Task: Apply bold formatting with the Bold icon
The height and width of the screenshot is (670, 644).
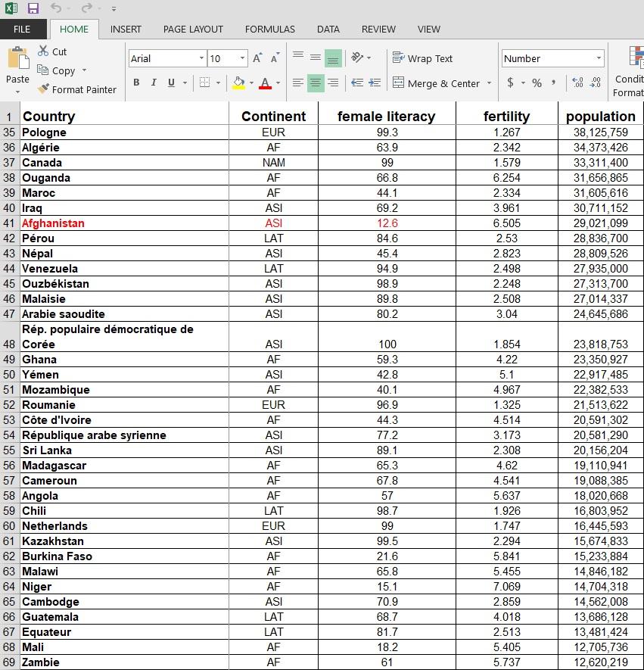Action: (x=136, y=83)
